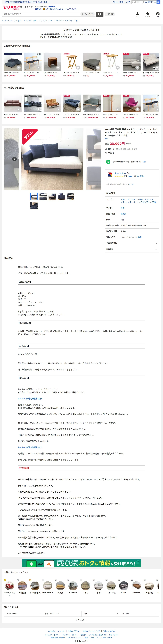This screenshot has width=163, height=644.
Task: Toggle watch star on 展示美品 eilersen card
Action: click(137, 67)
